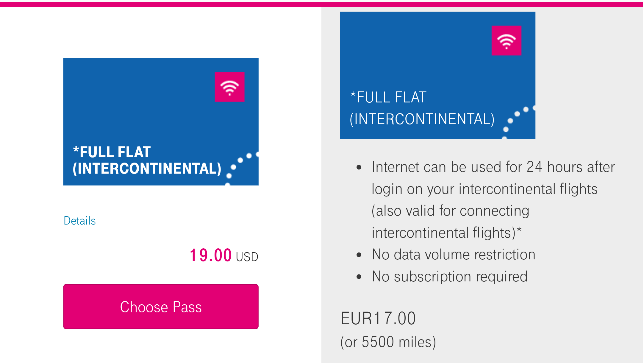Viewport: 644px width, 363px height.
Task: Click the 19.00 price amount
Action: [x=211, y=255]
